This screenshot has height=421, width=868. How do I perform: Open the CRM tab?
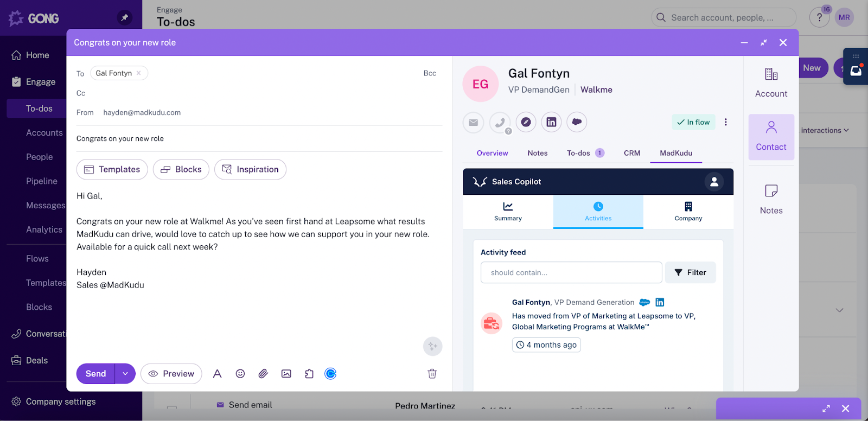pos(632,153)
